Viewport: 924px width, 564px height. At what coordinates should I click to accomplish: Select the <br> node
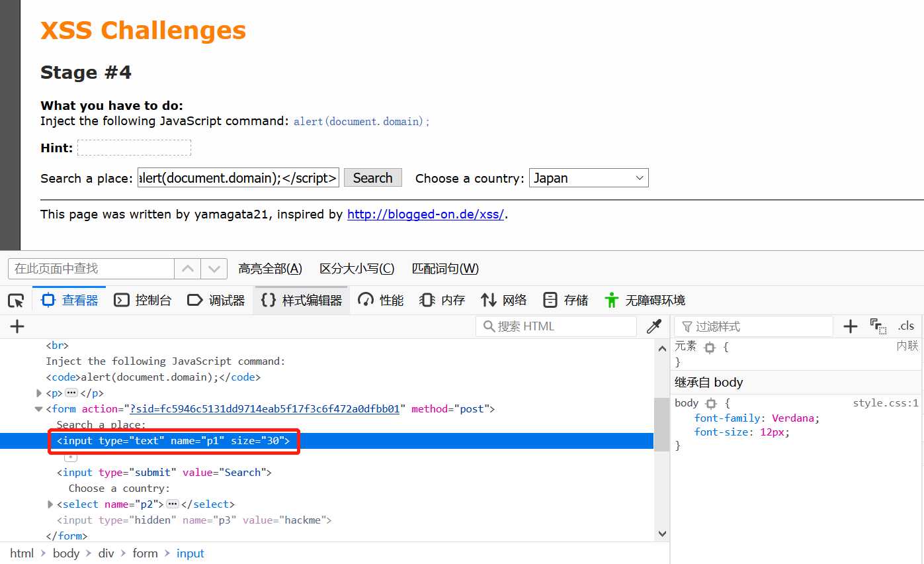point(57,346)
